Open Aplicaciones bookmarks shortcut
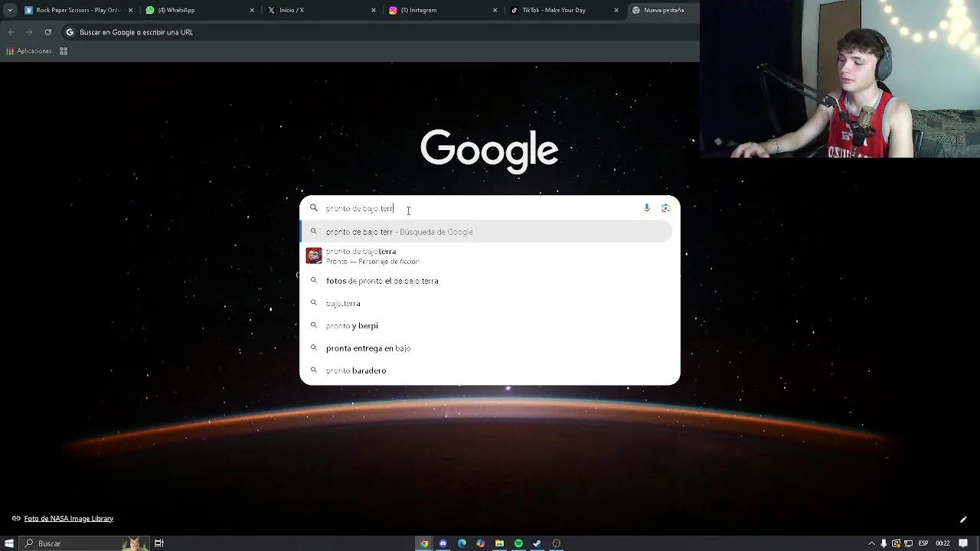 click(29, 51)
